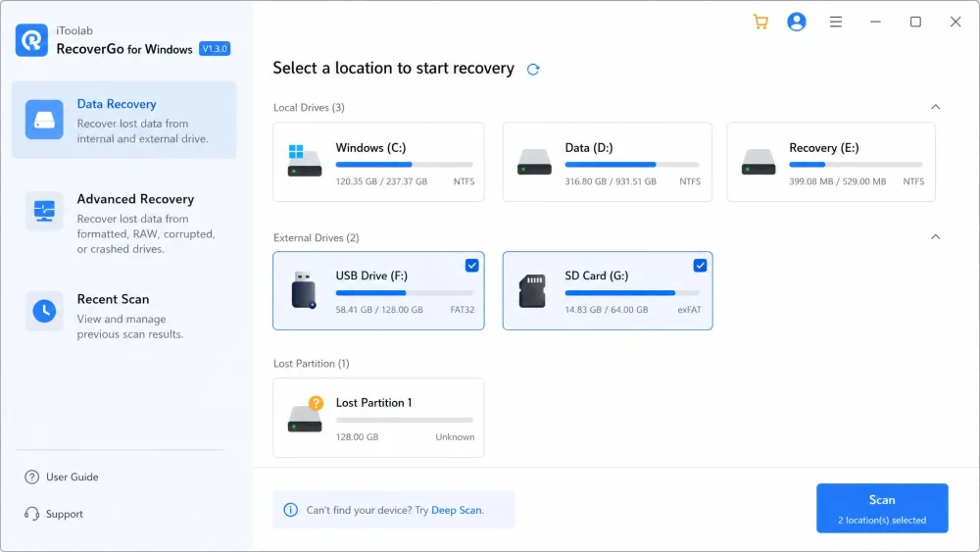Open the User Guide
980x552 pixels.
pos(61,477)
